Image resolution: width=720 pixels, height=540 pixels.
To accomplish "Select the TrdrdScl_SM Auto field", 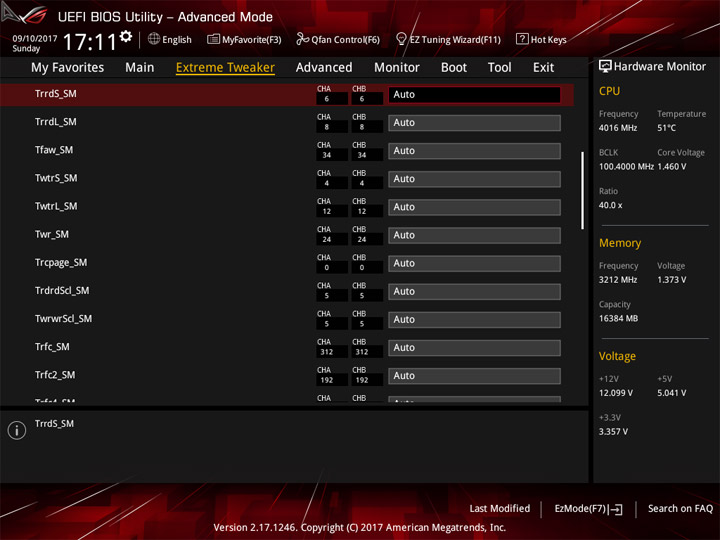I will pos(474,291).
